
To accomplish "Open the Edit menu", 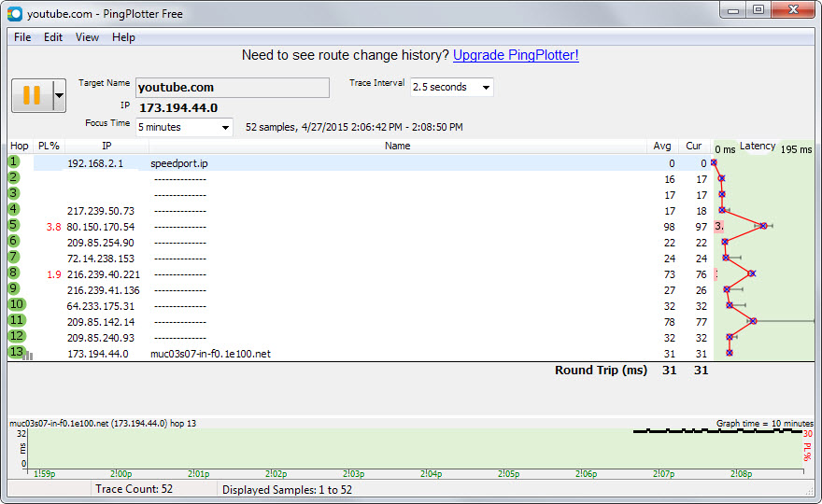I will tap(53, 37).
